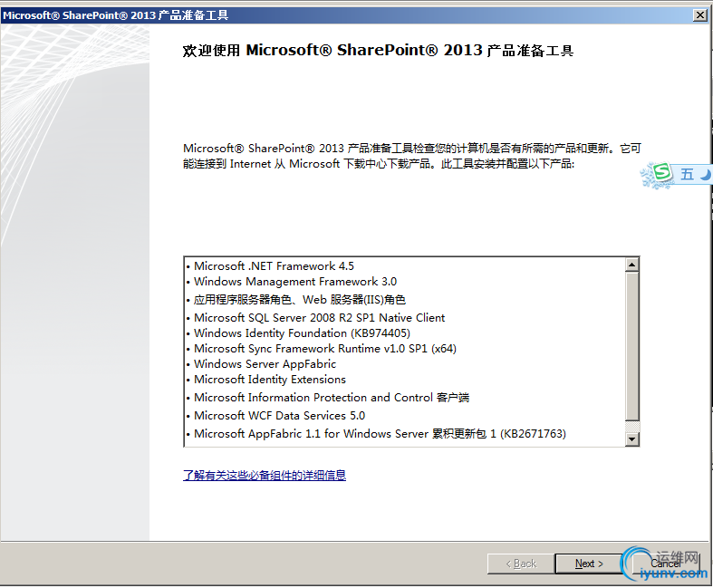Click the 欢迎使用 SharePoint 2013 产品准备工具 heading
The height and width of the screenshot is (588, 713).
click(378, 50)
